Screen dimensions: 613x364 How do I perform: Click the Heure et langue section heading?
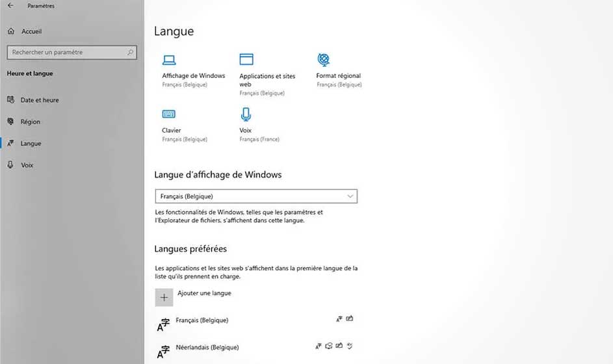pyautogui.click(x=30, y=73)
